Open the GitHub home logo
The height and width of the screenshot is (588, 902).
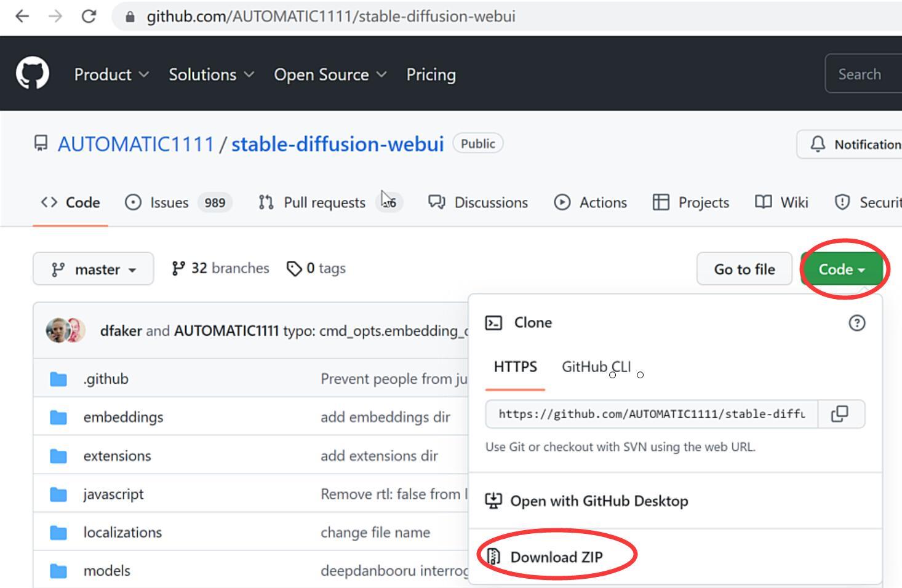33,74
